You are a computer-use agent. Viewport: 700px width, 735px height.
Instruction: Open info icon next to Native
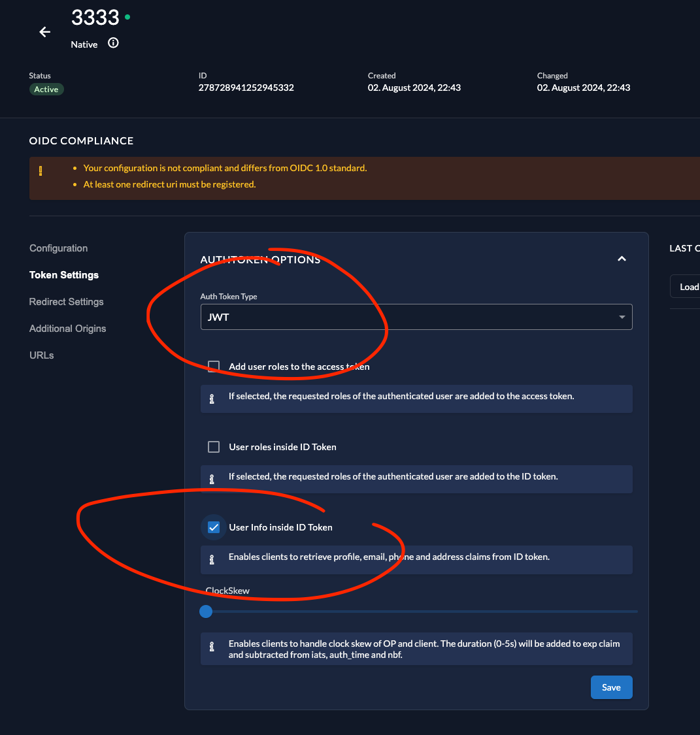click(x=113, y=43)
